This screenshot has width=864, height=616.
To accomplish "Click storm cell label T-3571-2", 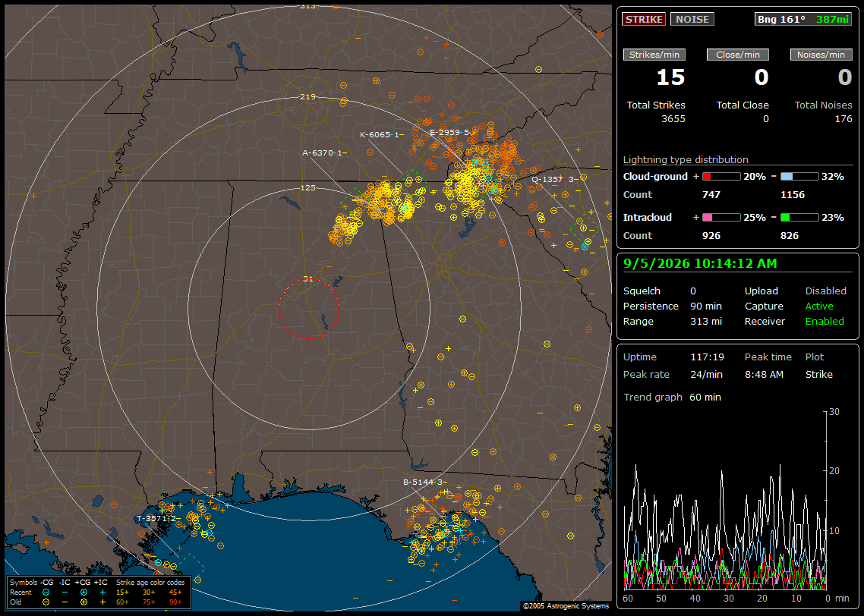I will (x=159, y=519).
